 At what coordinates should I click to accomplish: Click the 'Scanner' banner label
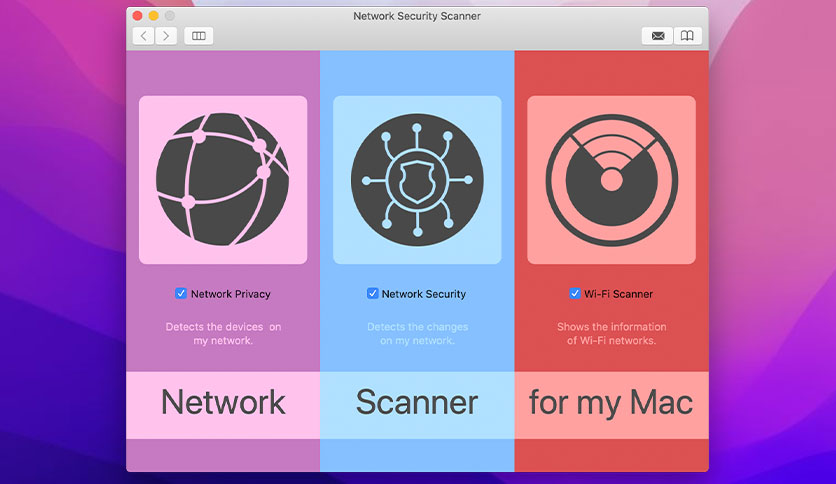click(417, 402)
